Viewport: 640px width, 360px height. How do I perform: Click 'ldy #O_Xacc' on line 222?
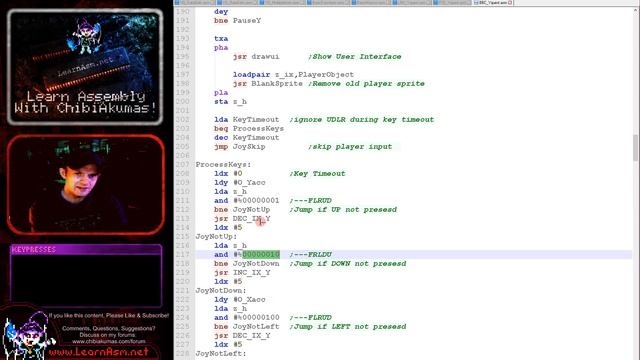[x=240, y=300]
